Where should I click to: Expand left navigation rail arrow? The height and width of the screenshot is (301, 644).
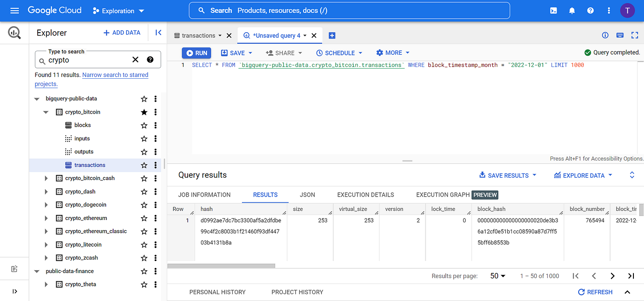tap(14, 291)
